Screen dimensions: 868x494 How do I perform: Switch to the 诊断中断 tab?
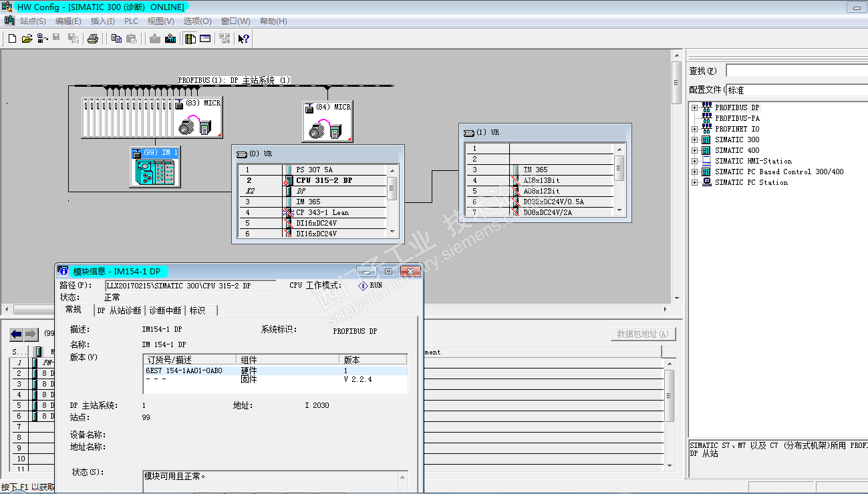coord(165,310)
